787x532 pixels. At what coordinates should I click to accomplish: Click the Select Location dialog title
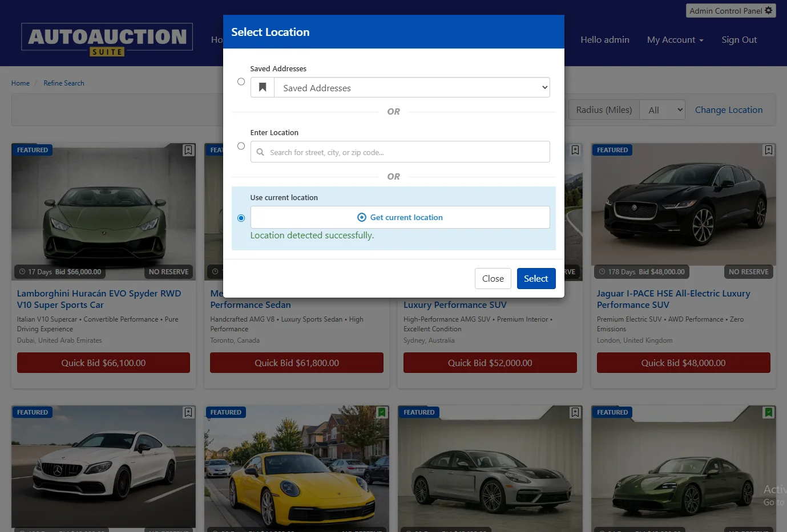[271, 32]
